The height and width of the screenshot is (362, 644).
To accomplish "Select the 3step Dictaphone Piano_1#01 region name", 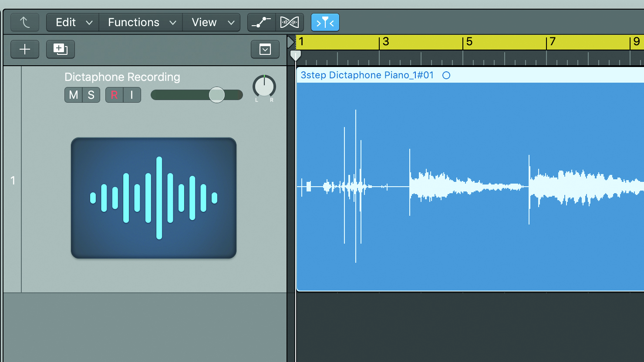I will pyautogui.click(x=367, y=75).
